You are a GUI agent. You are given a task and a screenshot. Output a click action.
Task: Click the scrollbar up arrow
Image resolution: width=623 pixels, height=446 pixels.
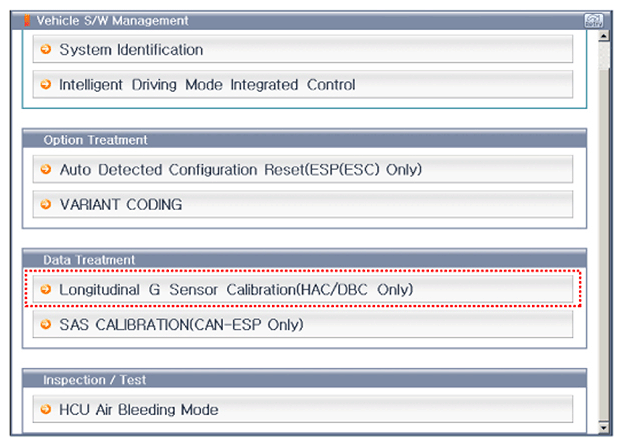(x=604, y=36)
